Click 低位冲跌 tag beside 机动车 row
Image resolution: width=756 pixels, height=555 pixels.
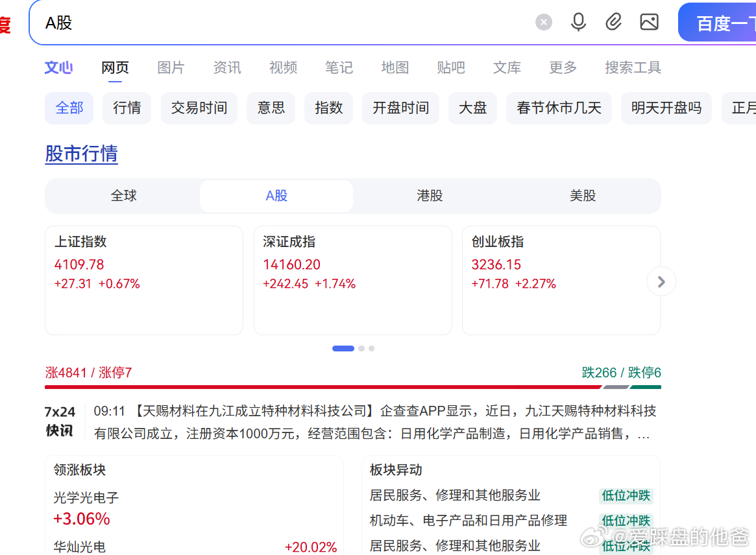click(x=626, y=520)
